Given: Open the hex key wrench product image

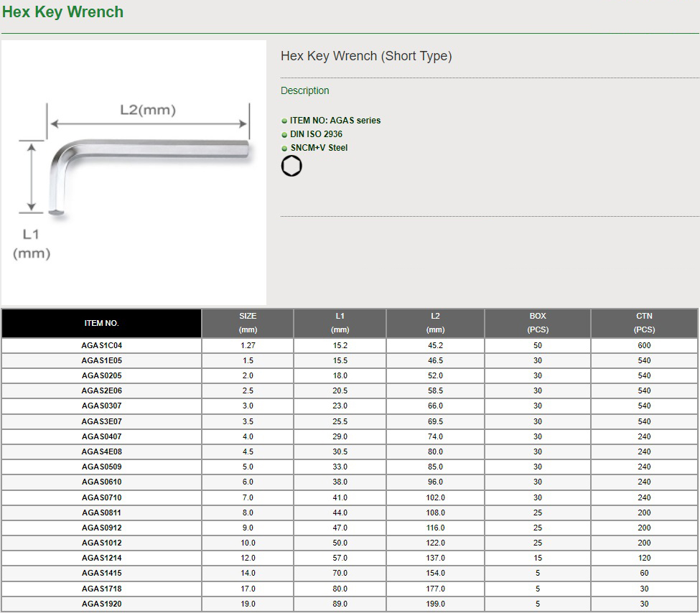Looking at the screenshot, I should (134, 172).
